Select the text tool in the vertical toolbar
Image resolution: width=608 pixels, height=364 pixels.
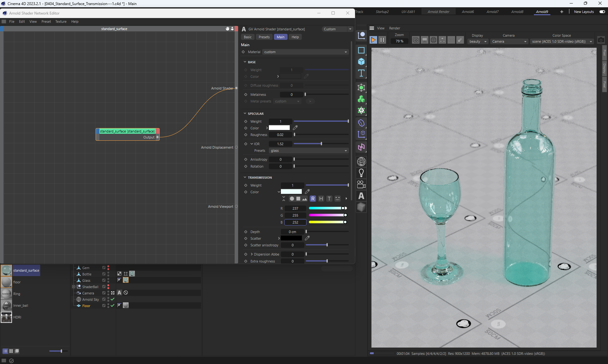(x=361, y=73)
